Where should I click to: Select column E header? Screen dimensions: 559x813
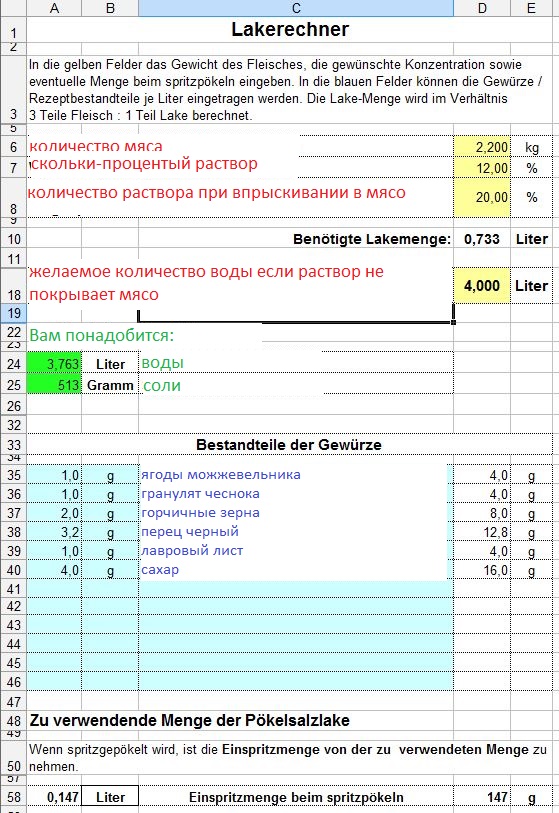[531, 8]
